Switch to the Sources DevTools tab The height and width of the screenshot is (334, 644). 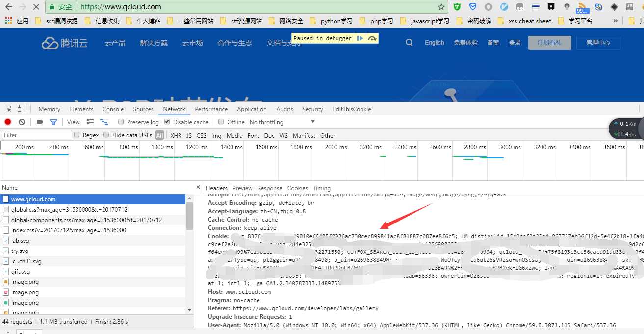click(x=143, y=109)
